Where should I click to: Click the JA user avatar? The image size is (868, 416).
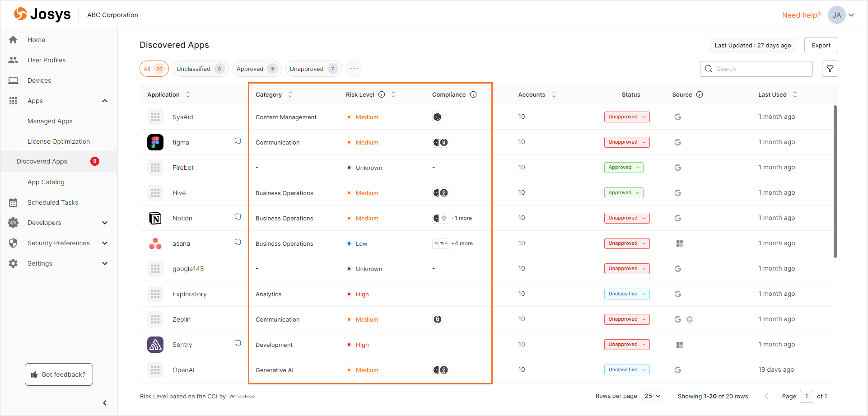coord(837,15)
